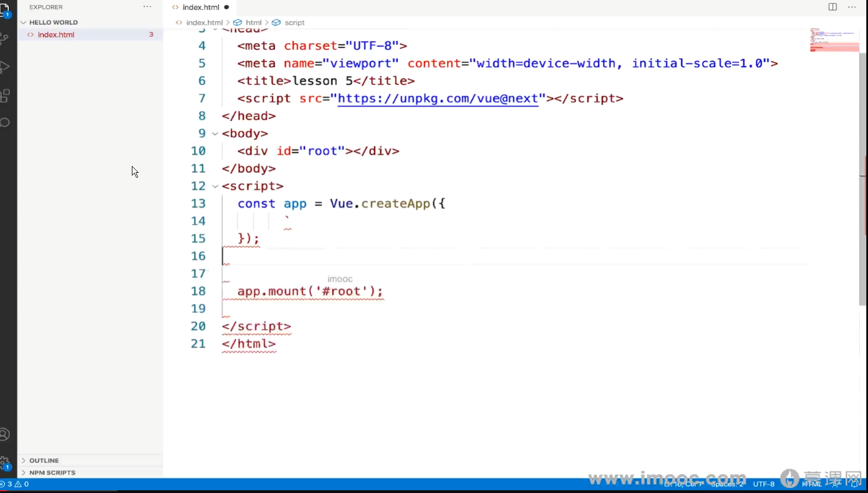
Task: Change file encoding via UTF-8
Action: (x=764, y=484)
